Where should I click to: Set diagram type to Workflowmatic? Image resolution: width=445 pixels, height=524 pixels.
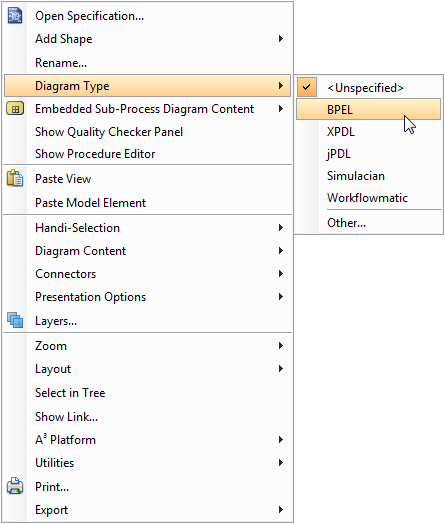[369, 198]
